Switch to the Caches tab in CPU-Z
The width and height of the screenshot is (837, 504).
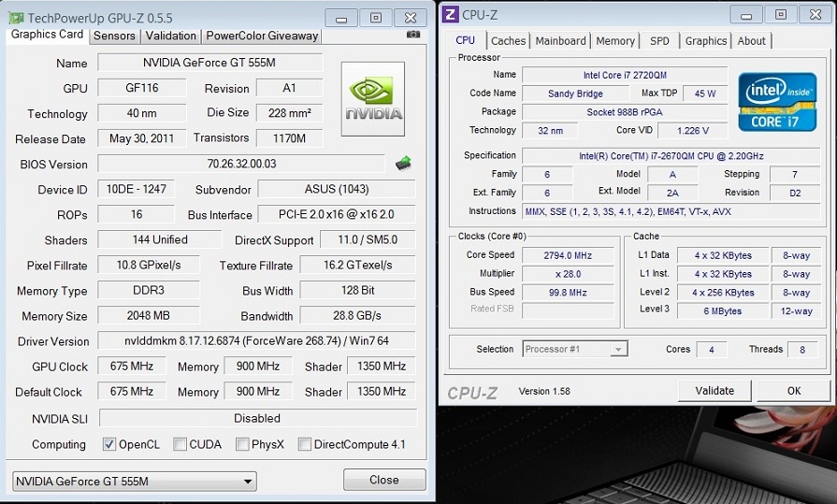(508, 41)
